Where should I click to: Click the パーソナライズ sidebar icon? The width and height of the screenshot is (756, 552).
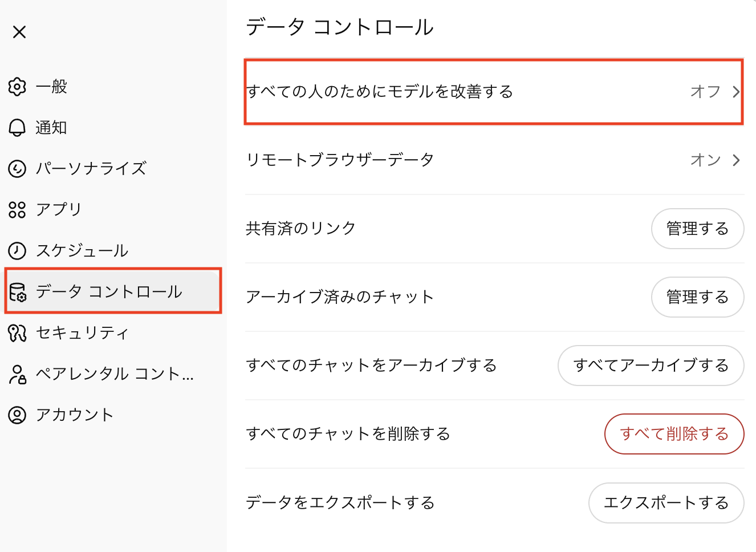pyautogui.click(x=17, y=169)
